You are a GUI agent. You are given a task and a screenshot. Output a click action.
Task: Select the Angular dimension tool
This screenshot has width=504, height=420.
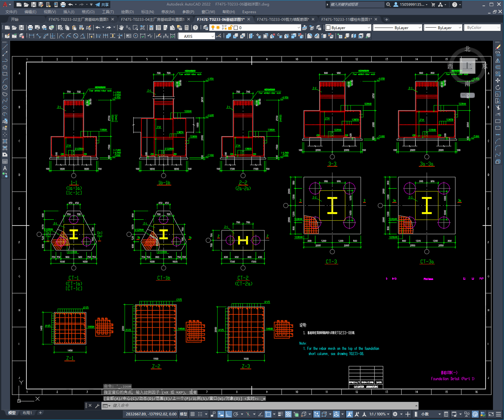(82, 36)
